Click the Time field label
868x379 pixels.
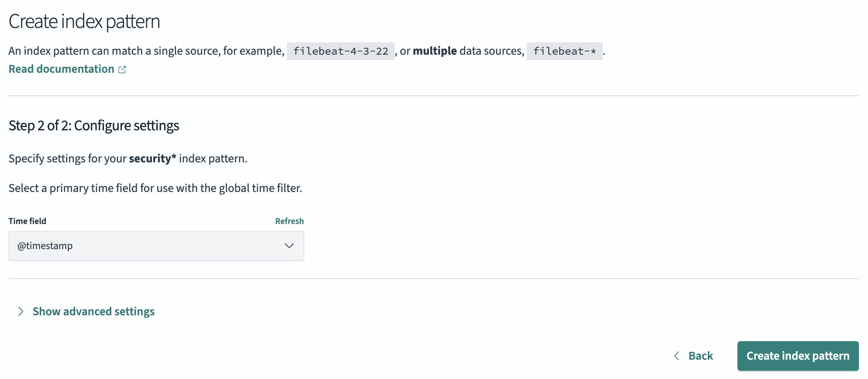pos(27,221)
